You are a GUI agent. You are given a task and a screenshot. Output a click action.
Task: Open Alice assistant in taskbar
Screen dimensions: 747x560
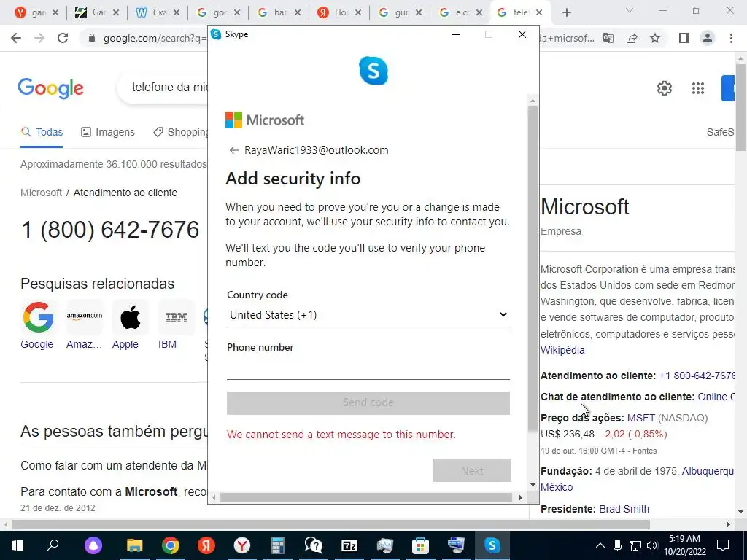[x=93, y=545]
